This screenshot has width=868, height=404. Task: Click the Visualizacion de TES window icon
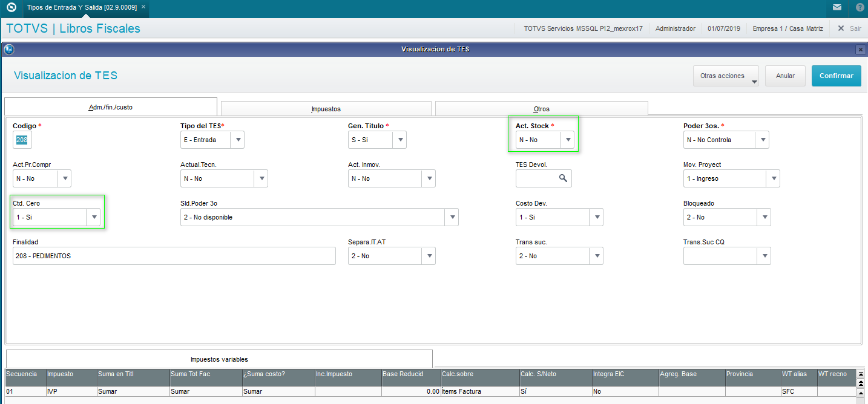[x=9, y=49]
